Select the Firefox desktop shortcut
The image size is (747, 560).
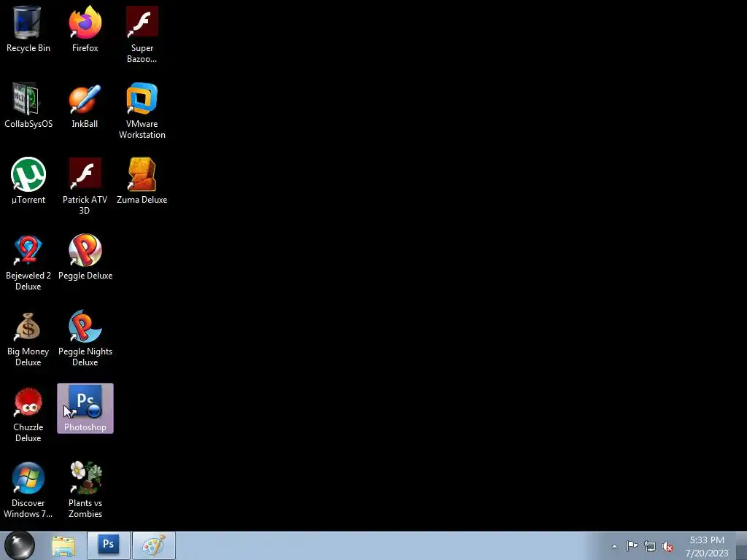point(85,29)
